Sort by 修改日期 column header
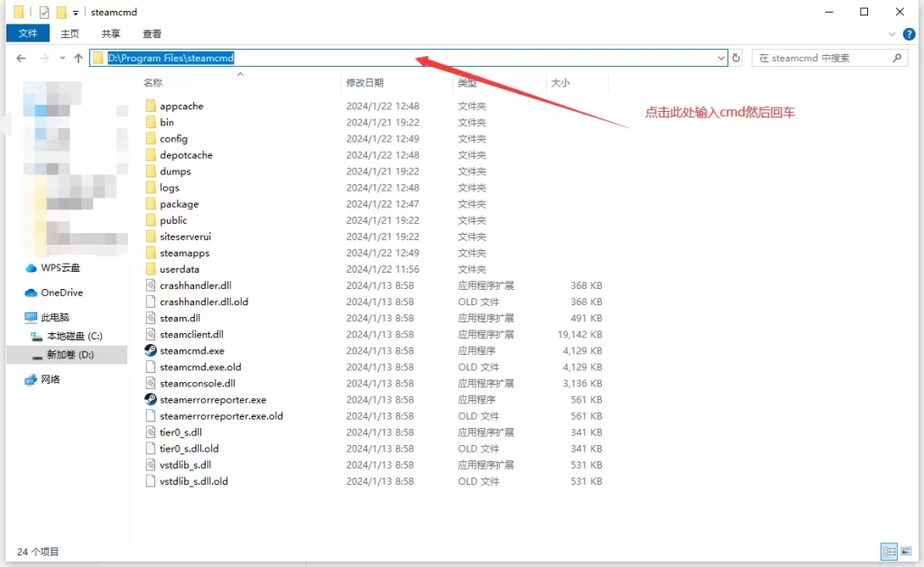 (x=365, y=83)
